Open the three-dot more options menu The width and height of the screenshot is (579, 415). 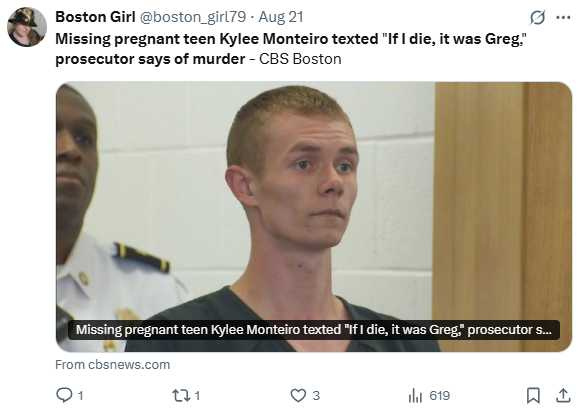(563, 17)
